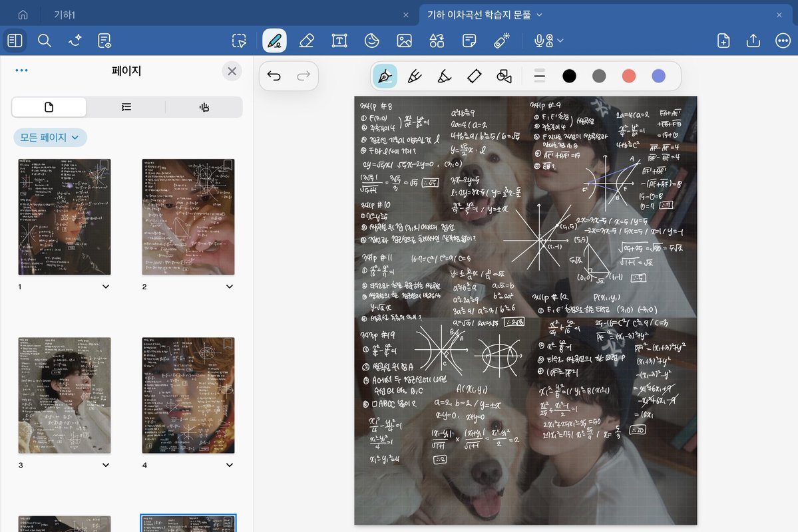Open page 1 thumbnail

65,217
